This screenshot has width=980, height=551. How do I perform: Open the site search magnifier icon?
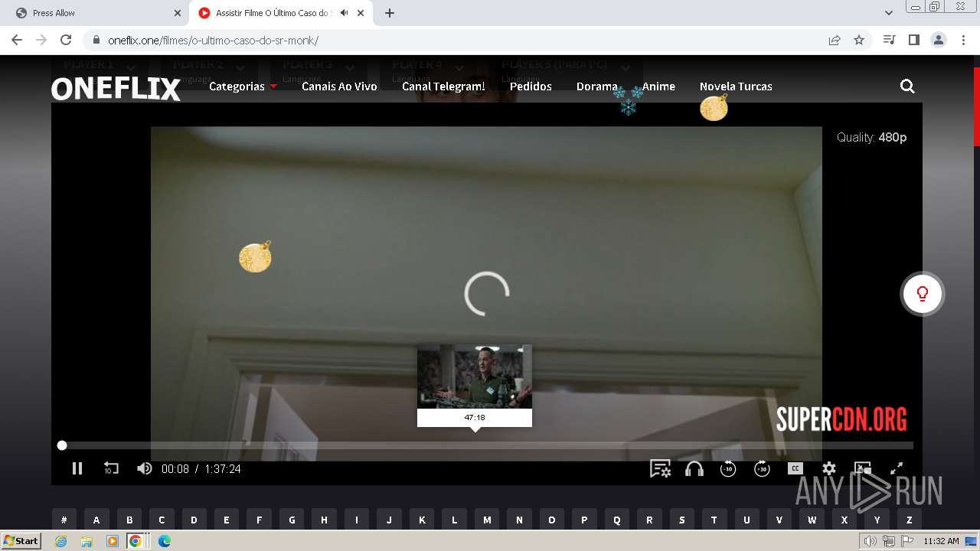[x=907, y=86]
